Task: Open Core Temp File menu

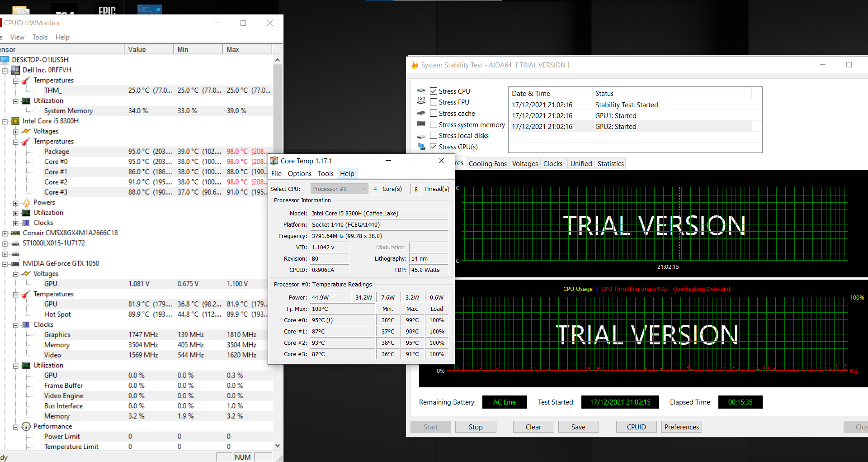Action: click(276, 174)
